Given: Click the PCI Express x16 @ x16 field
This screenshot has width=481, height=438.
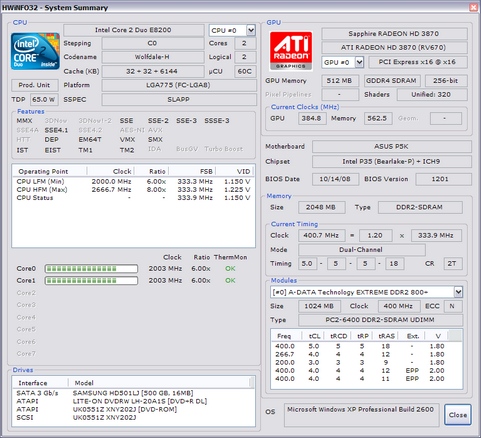Looking at the screenshot, I should [418, 62].
